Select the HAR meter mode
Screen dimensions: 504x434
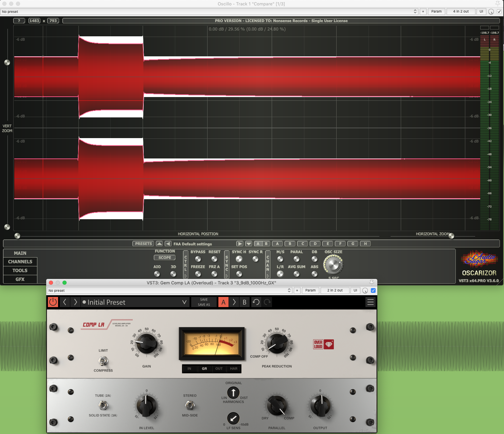(234, 369)
